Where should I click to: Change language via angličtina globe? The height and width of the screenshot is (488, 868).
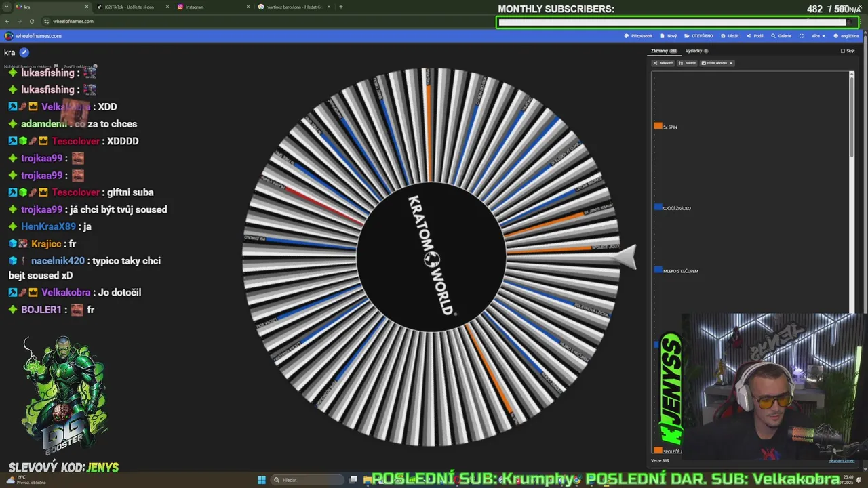point(846,36)
